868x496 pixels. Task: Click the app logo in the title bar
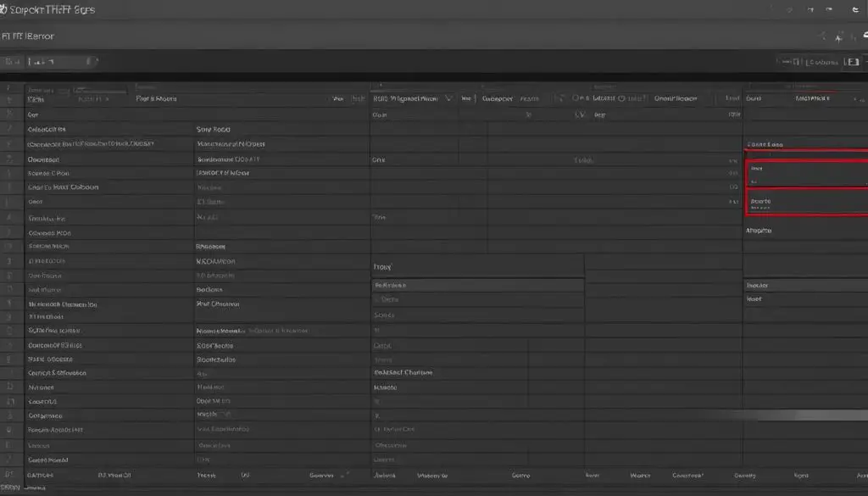coord(3,9)
